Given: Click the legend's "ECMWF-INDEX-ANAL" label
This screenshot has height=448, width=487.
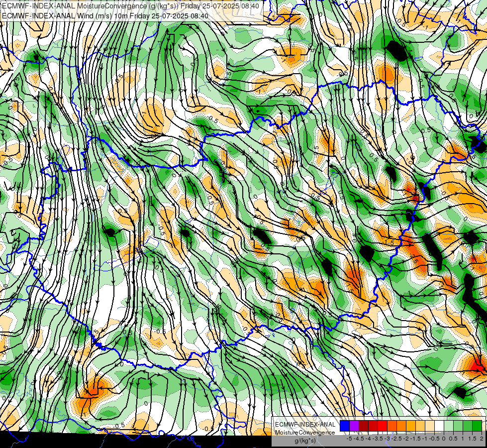Looking at the screenshot, I should tap(305, 425).
